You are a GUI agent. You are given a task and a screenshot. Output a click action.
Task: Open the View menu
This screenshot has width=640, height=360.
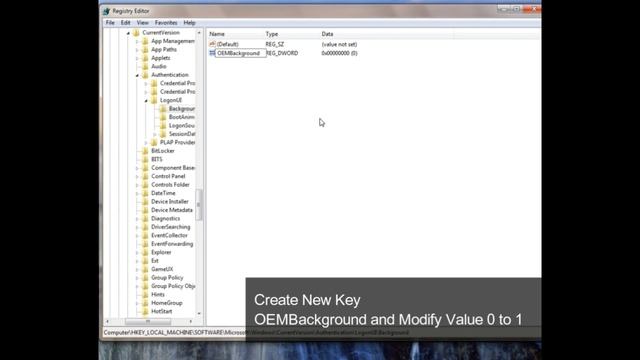tap(142, 23)
